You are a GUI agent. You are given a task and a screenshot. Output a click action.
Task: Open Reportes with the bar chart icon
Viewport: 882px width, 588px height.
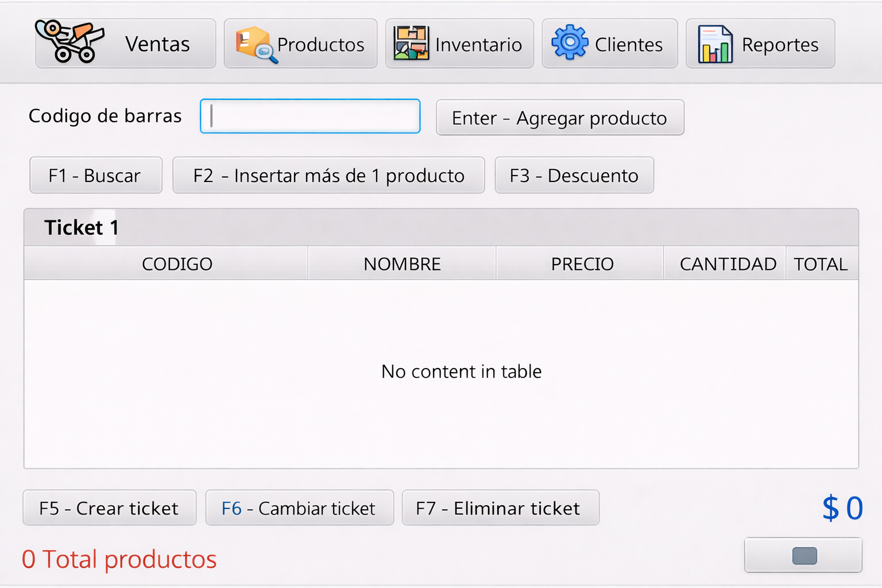point(714,42)
